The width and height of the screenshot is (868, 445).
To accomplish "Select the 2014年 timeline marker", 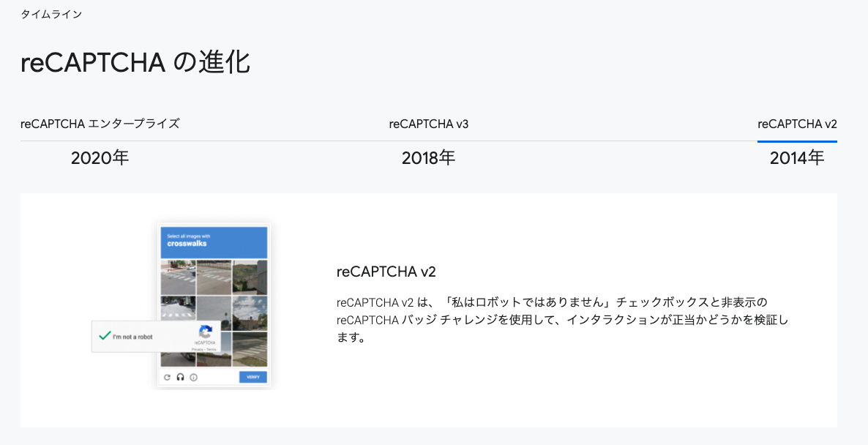I will click(797, 158).
